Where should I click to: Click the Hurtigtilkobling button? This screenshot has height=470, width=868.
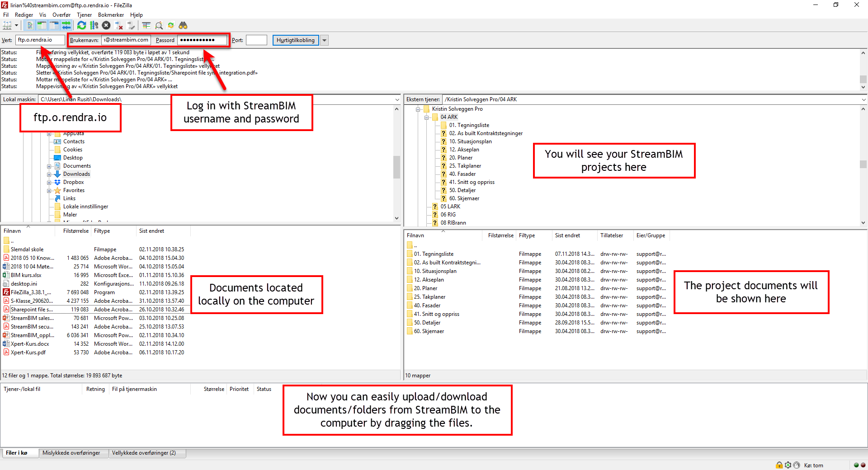296,40
